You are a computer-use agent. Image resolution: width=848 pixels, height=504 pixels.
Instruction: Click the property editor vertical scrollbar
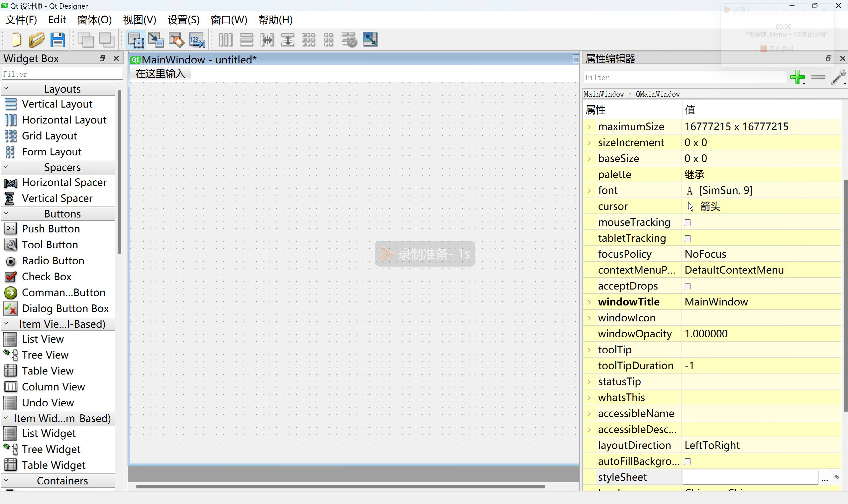tap(846, 295)
